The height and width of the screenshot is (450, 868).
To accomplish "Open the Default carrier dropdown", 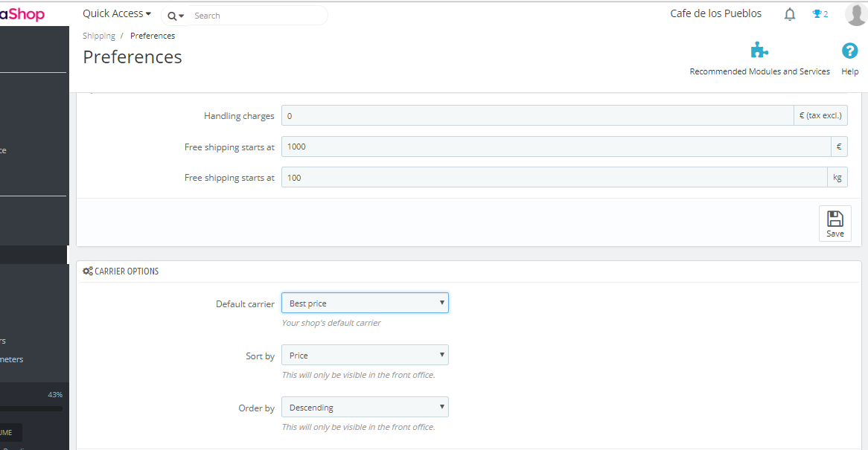I will tap(365, 303).
